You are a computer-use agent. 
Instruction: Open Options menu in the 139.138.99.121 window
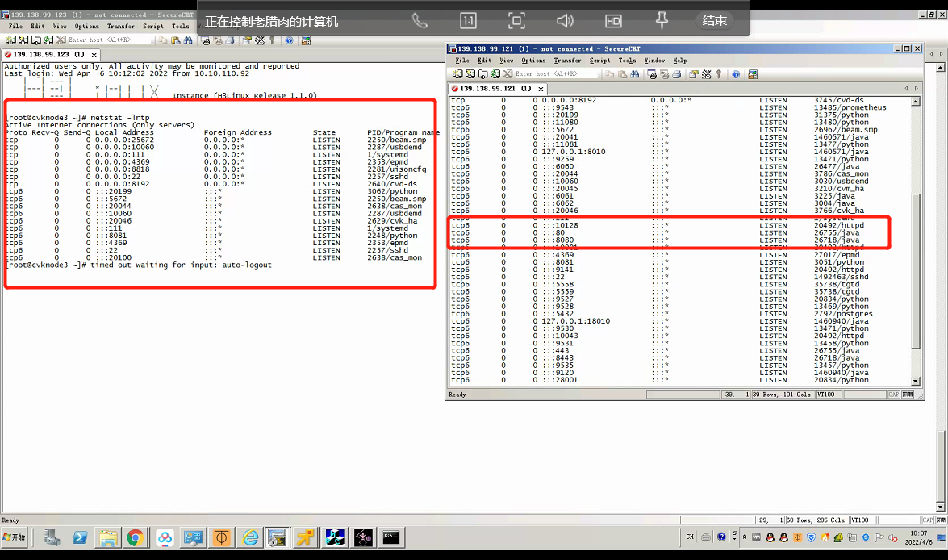(533, 61)
